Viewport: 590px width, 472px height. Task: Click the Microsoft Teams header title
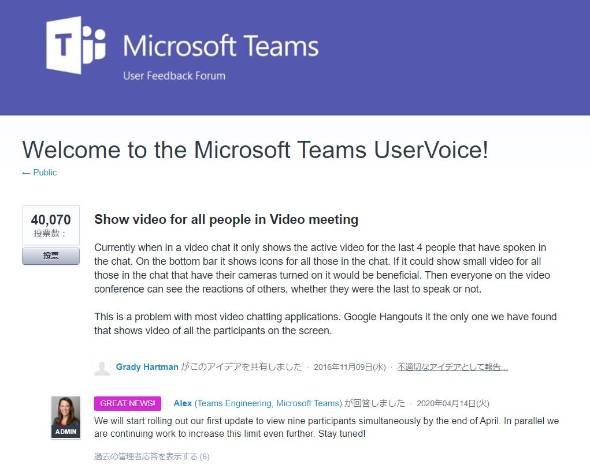(x=221, y=46)
